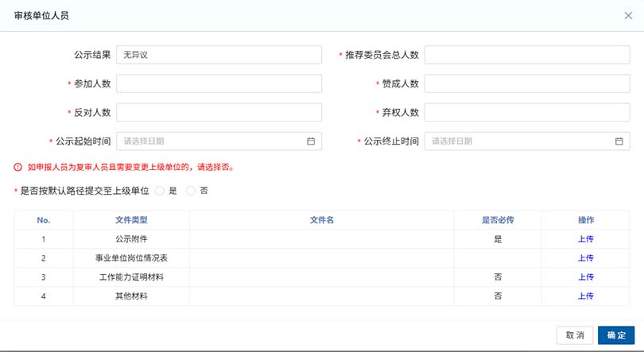Click the 弃权人数 input box

coord(526,112)
